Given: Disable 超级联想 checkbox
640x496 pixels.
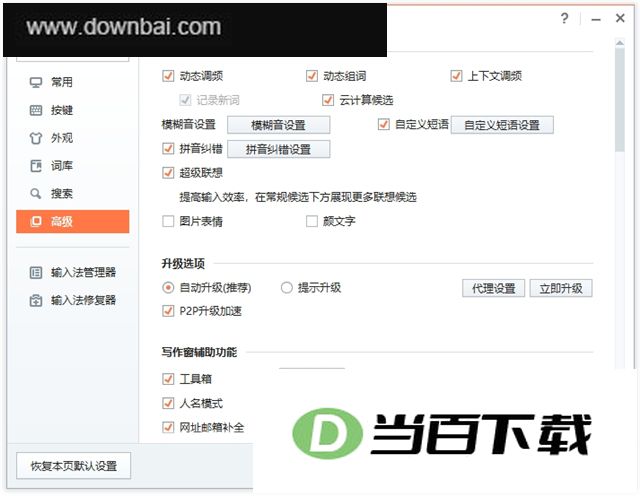Looking at the screenshot, I should tap(168, 173).
